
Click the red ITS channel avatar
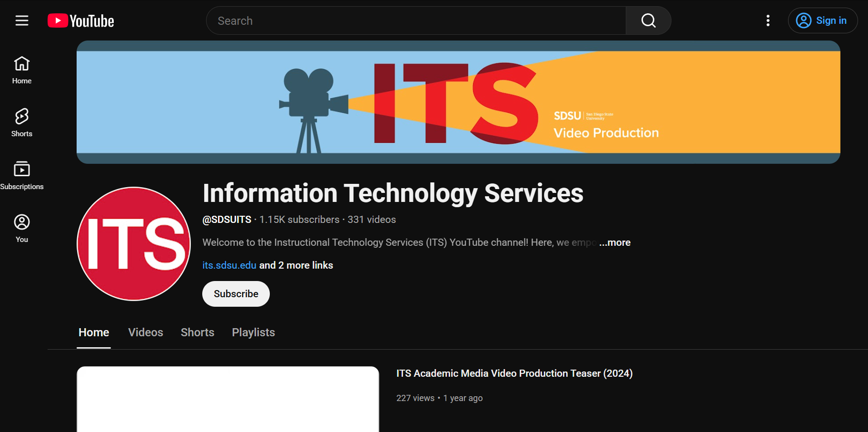[x=134, y=244]
